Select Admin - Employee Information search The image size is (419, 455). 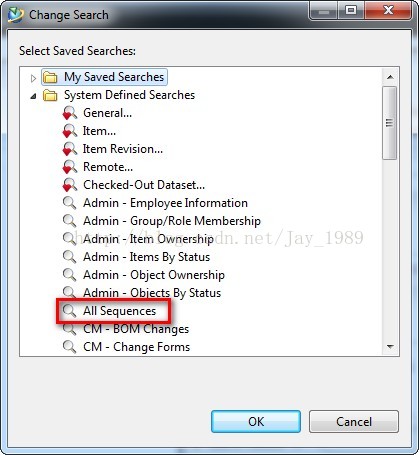click(165, 203)
